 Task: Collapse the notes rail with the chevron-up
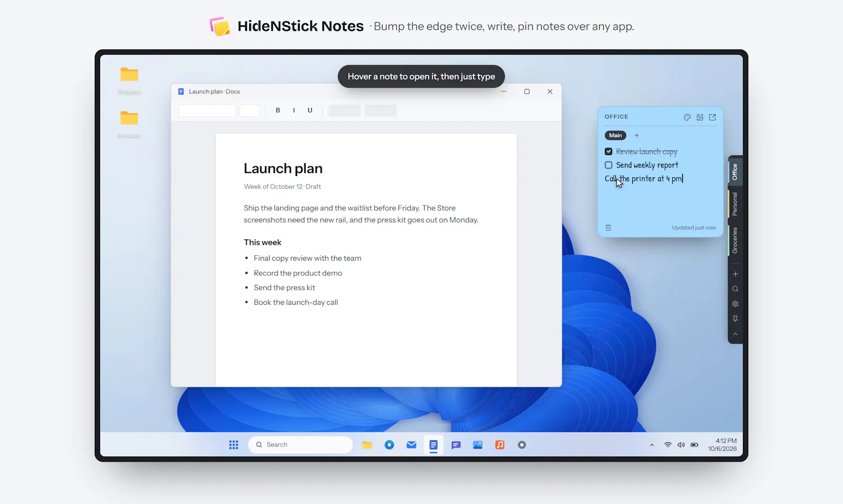(735, 334)
